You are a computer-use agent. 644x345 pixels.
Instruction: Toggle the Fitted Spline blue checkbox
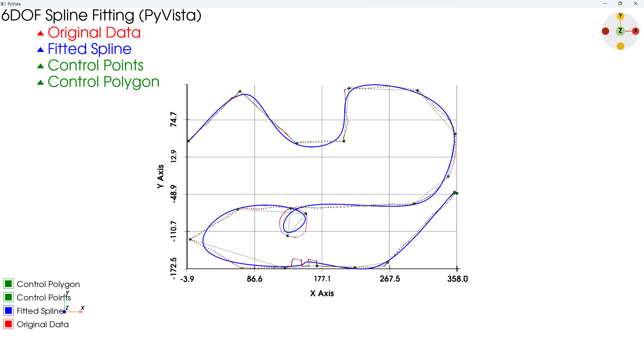[8, 310]
